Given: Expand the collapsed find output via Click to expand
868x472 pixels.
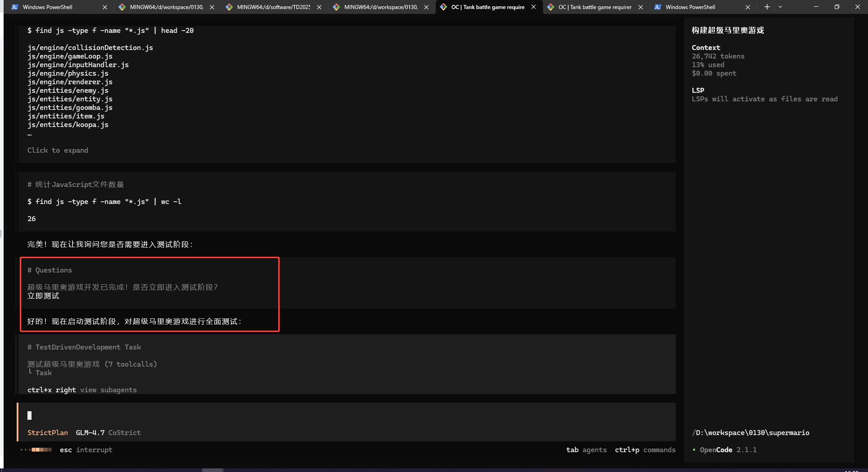Looking at the screenshot, I should click(58, 150).
